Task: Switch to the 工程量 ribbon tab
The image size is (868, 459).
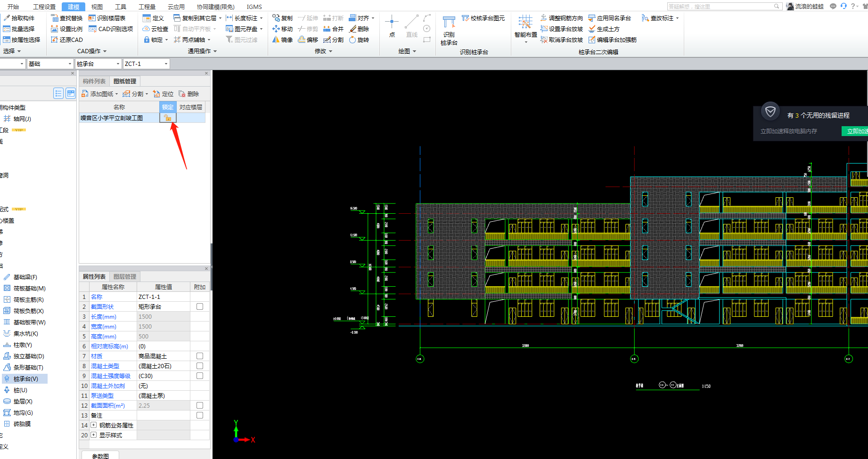Action: point(147,7)
